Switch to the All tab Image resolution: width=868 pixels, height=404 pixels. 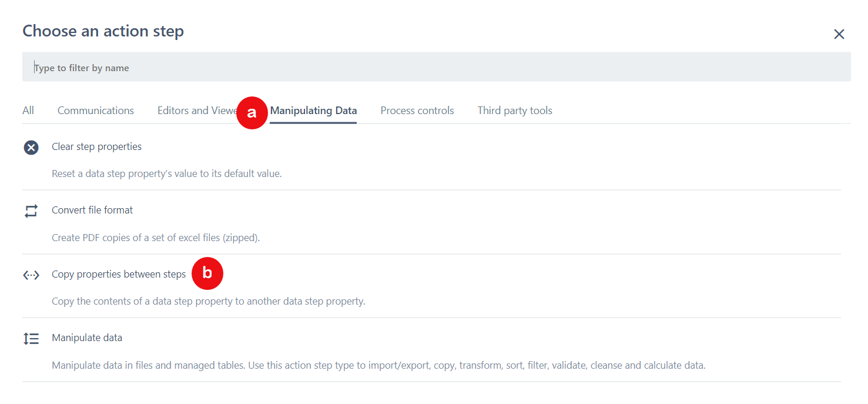click(28, 111)
